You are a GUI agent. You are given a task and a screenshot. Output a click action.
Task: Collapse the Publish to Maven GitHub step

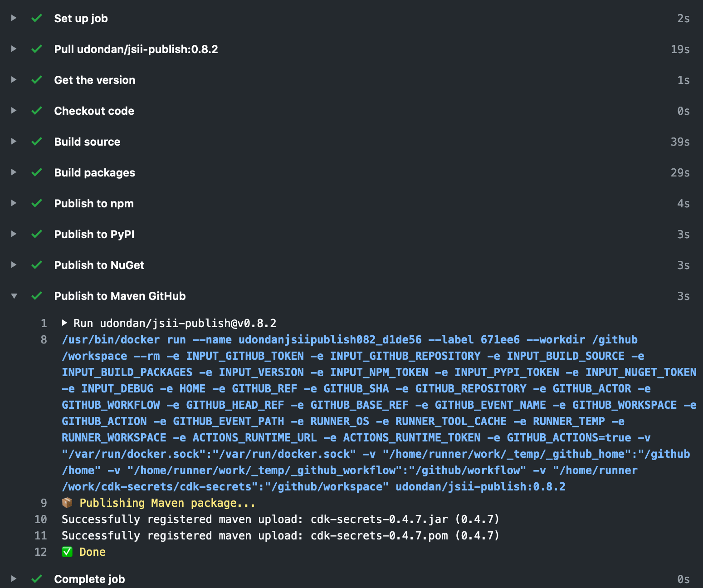tap(14, 296)
